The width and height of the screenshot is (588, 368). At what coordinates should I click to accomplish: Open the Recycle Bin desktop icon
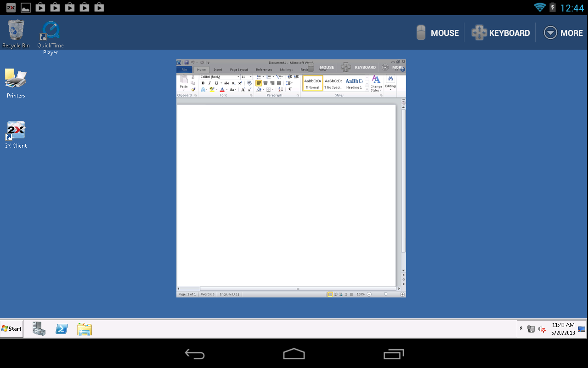coord(16,34)
